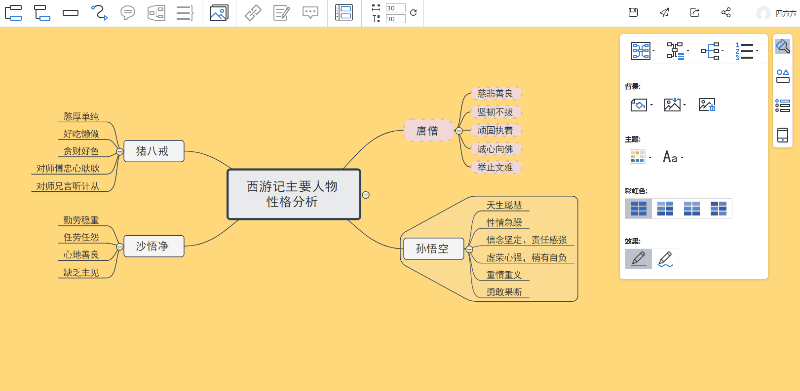Insert a comment on the topic
Screen dimensions: 800x391
pyautogui.click(x=310, y=12)
